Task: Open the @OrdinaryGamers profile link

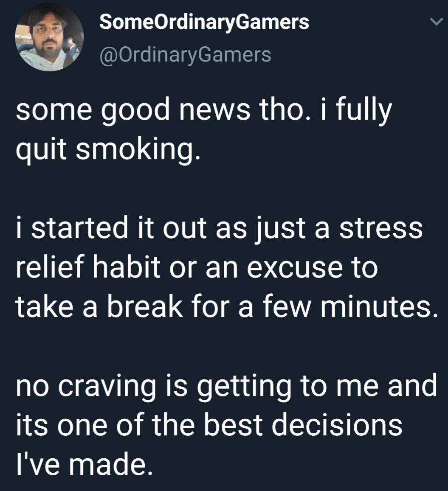Action: point(185,54)
